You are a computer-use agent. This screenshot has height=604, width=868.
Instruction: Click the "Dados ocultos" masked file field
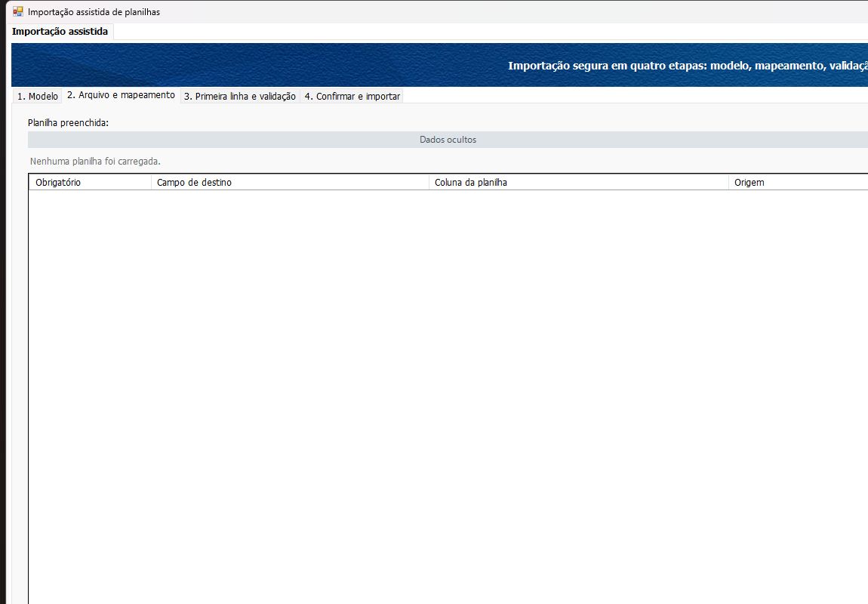(448, 140)
